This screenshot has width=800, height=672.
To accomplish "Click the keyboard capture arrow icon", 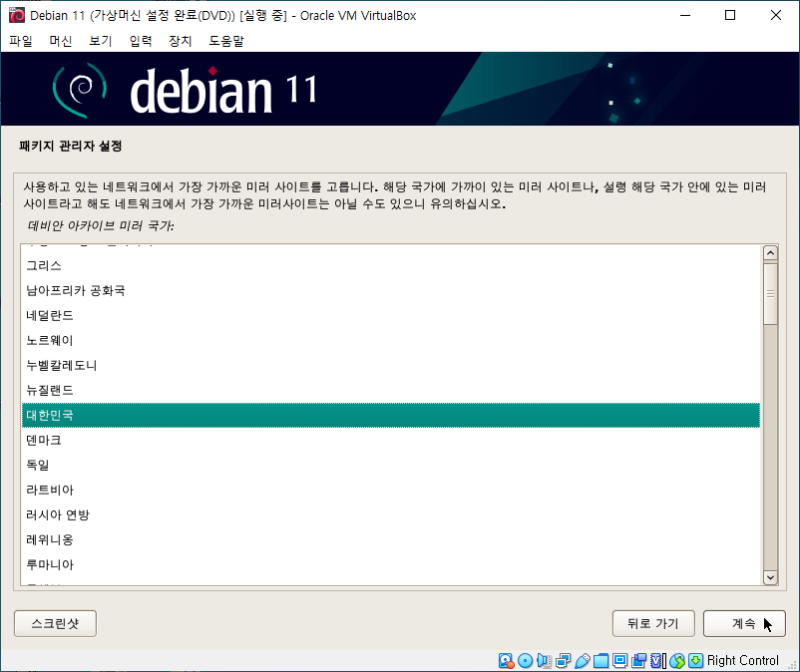I will [x=696, y=661].
